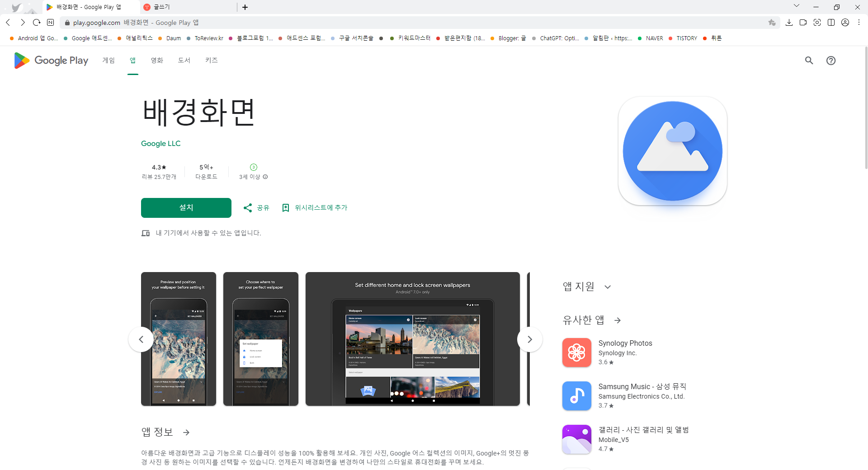The height and width of the screenshot is (470, 868).
Task: Click the NAVER bookmark on the bookmarks bar
Action: [655, 38]
